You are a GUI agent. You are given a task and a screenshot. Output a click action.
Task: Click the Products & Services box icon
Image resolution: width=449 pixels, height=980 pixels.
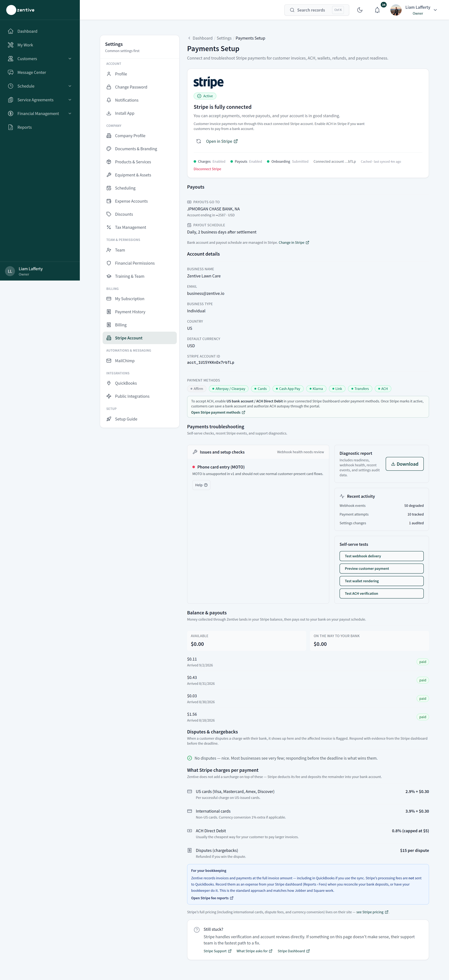(109, 162)
